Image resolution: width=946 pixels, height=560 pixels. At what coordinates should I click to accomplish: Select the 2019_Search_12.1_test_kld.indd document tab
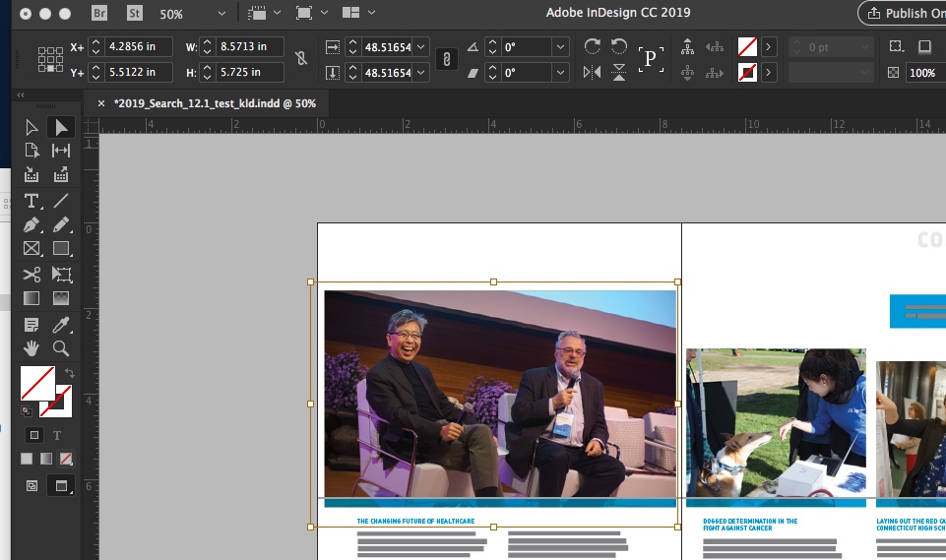click(x=215, y=103)
